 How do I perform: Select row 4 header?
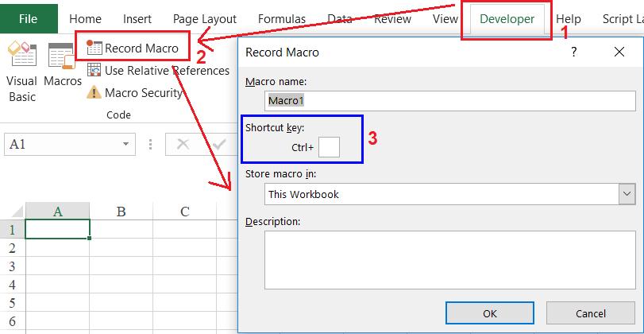(13, 284)
